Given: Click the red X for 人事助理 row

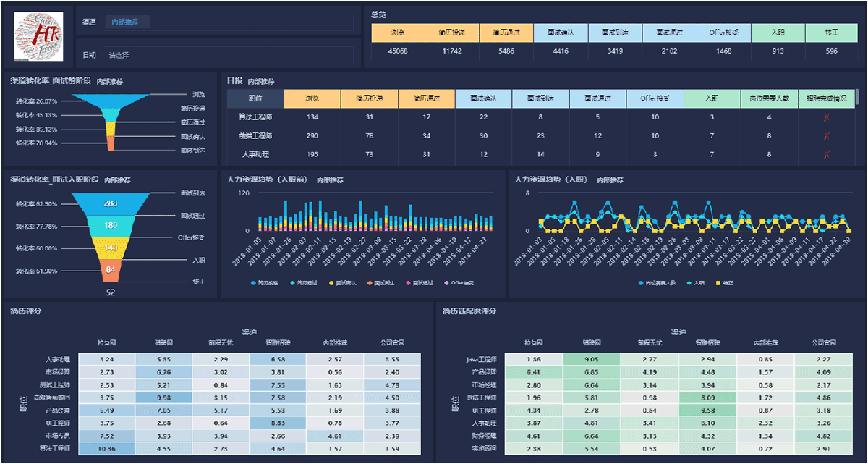Looking at the screenshot, I should [x=827, y=153].
